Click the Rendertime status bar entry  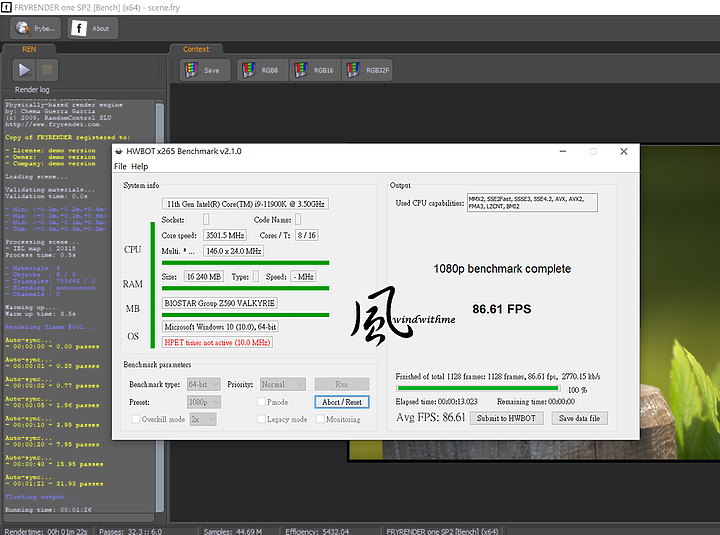coord(46,531)
